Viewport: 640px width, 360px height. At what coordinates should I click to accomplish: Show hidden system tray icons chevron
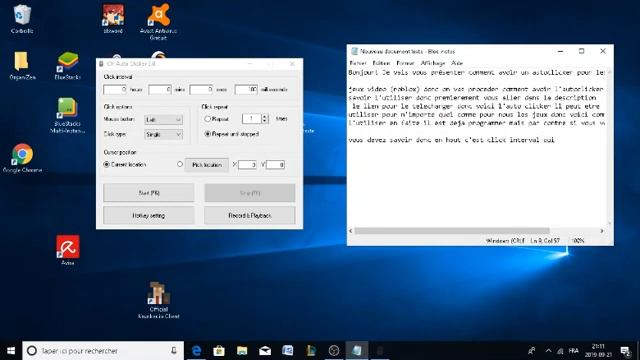click(548, 351)
